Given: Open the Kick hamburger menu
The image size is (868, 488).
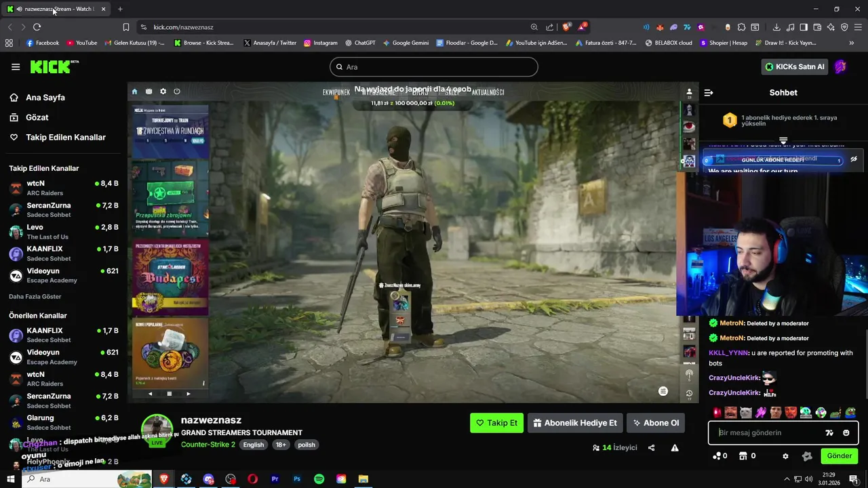Looking at the screenshot, I should 16,66.
